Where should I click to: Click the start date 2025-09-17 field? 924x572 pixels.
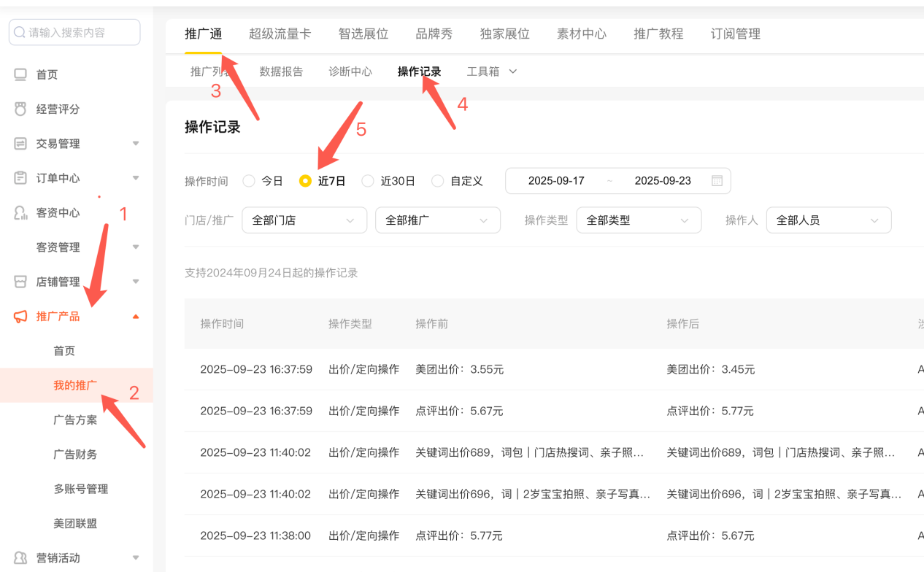pyautogui.click(x=556, y=181)
